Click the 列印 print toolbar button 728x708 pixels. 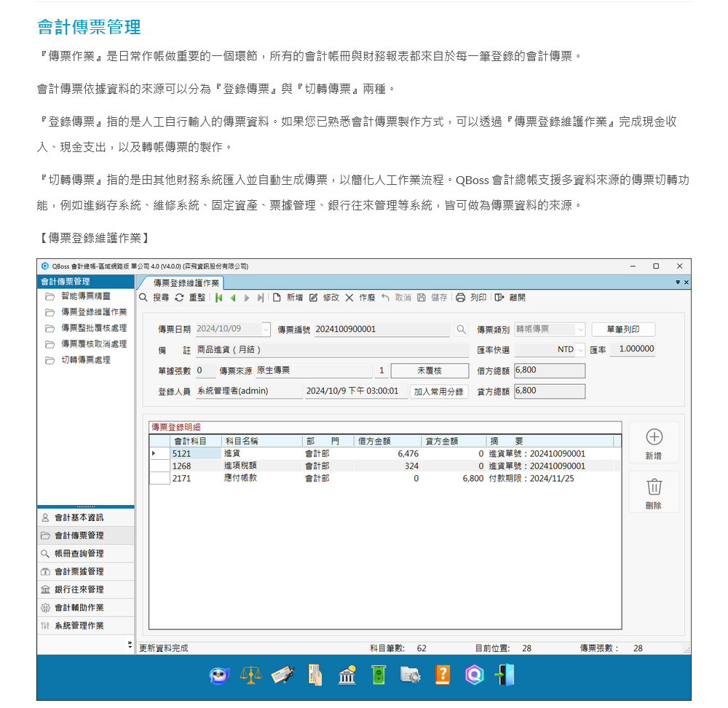(471, 298)
